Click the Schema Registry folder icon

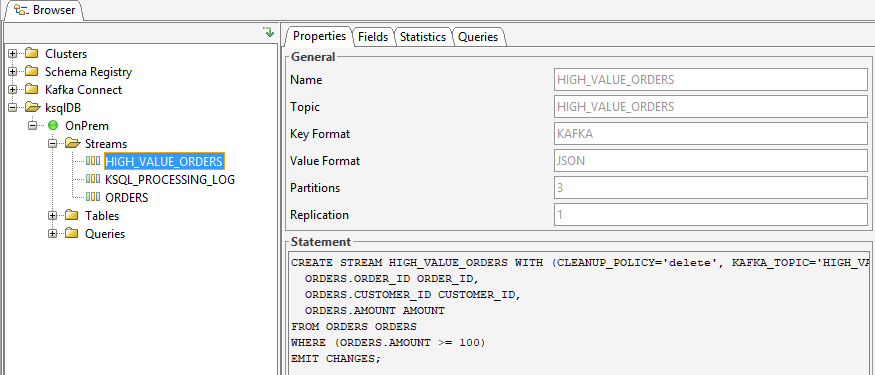point(32,71)
